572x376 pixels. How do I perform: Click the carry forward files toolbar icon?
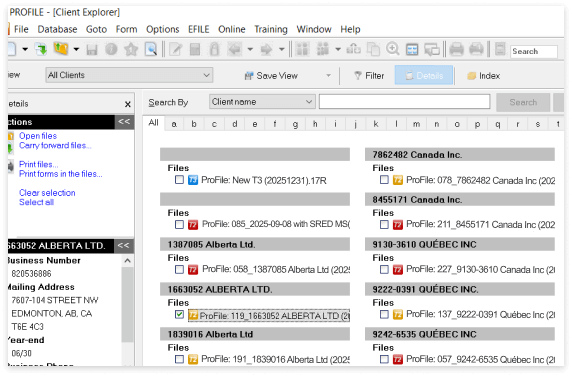[41, 49]
